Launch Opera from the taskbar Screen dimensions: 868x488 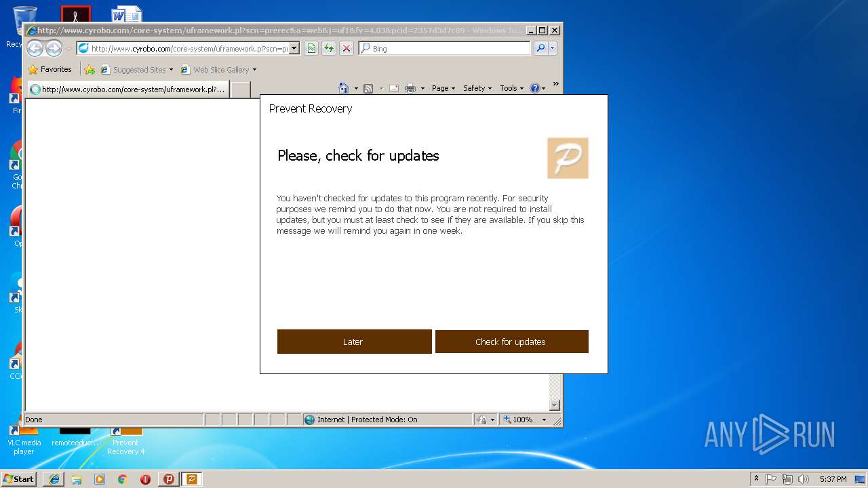point(145,479)
